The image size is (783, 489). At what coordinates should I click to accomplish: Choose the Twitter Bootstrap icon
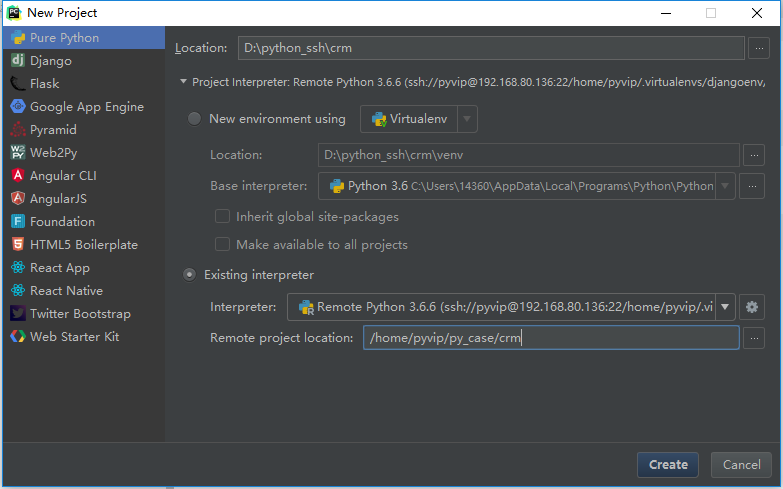click(18, 313)
